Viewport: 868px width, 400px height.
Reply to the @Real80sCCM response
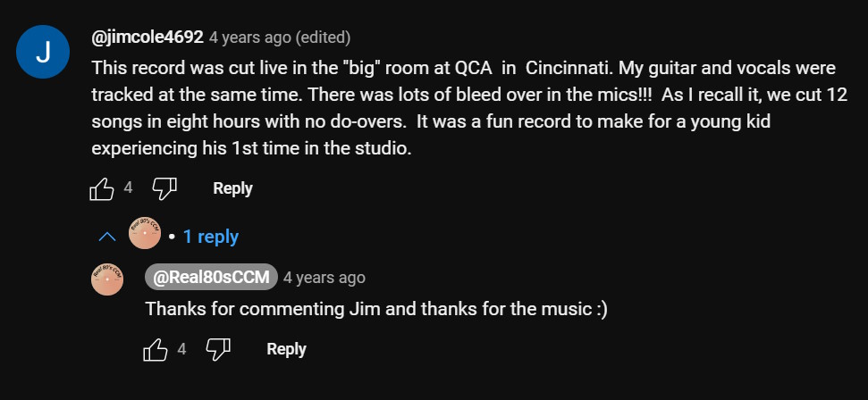click(x=286, y=349)
